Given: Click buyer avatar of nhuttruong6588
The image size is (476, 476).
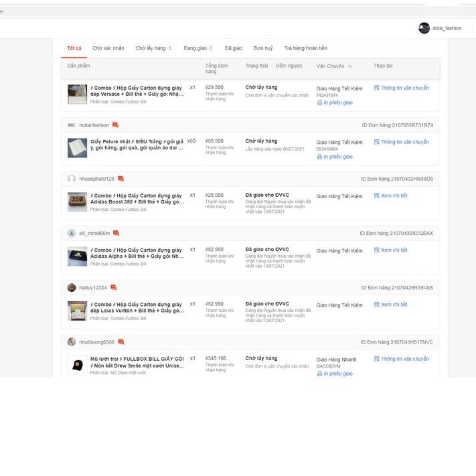Looking at the screenshot, I should pos(72,342).
